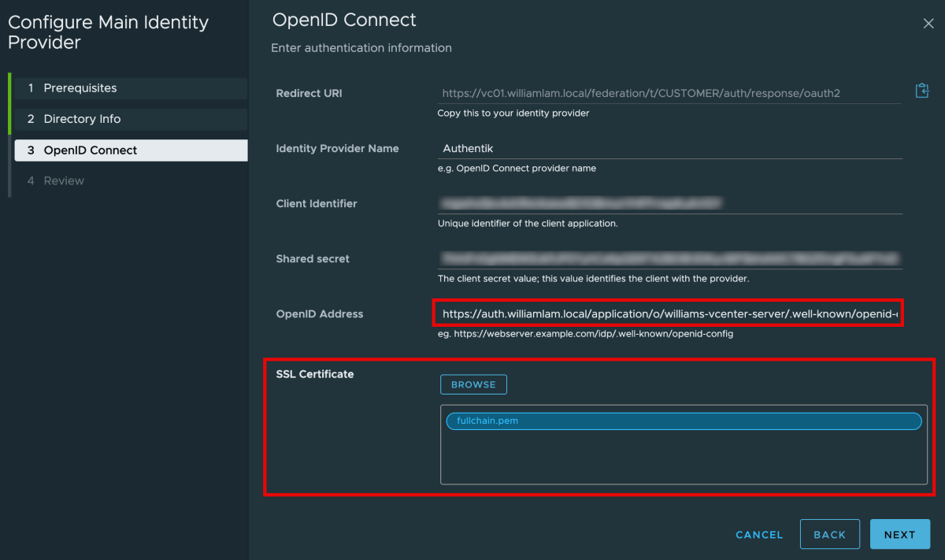The height and width of the screenshot is (560, 945).
Task: Click NEXT to proceed to Review
Action: [900, 534]
